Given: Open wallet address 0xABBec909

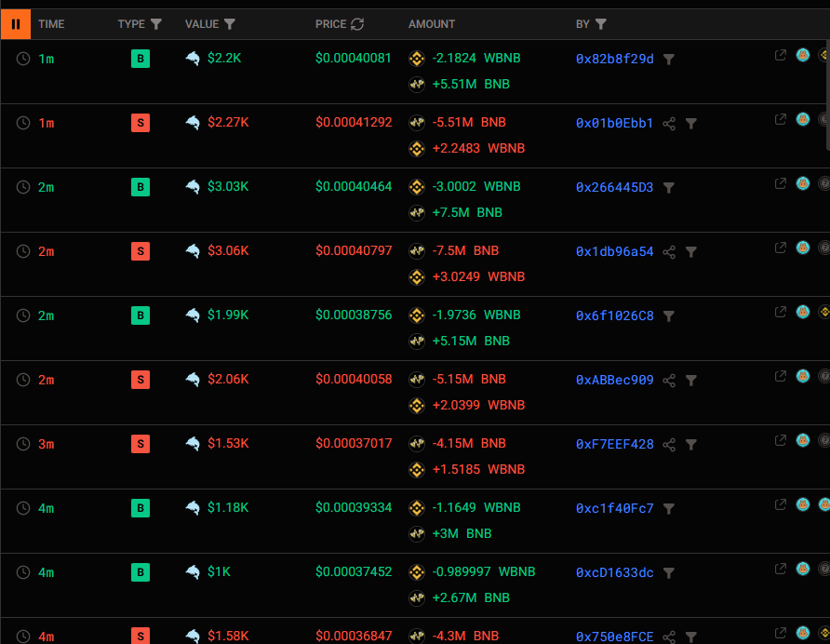Looking at the screenshot, I should (614, 380).
